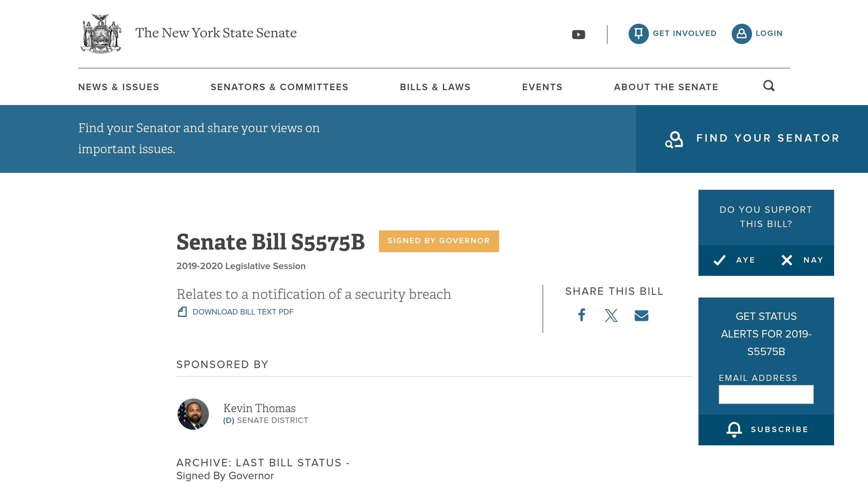Open the Bills & Laws menu

click(435, 87)
